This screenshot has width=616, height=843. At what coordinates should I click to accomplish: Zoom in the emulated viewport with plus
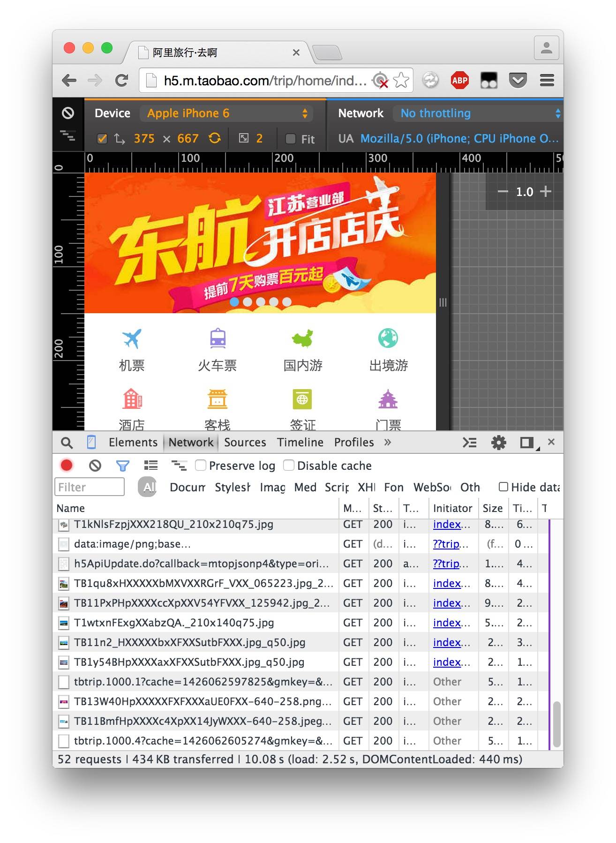(x=546, y=191)
